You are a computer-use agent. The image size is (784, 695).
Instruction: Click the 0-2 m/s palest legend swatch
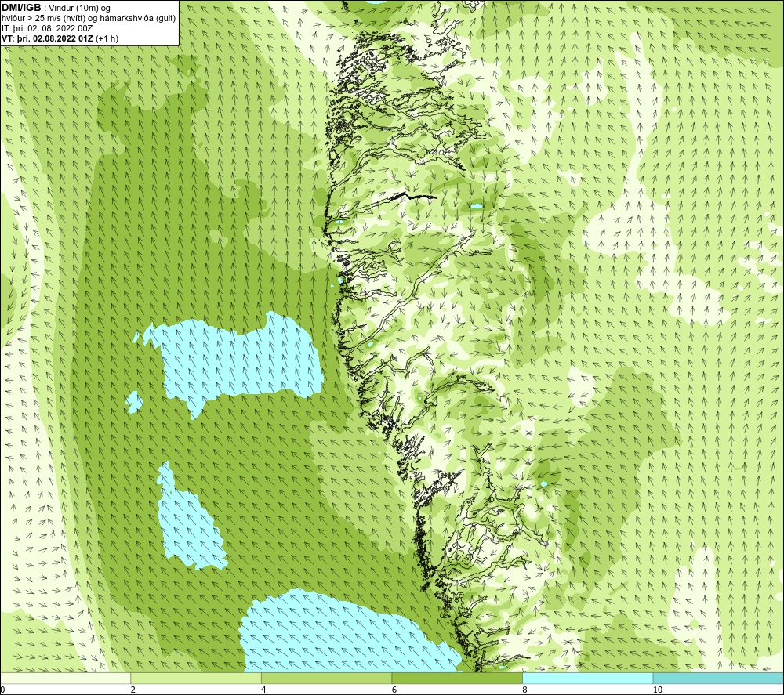[x=66, y=678]
